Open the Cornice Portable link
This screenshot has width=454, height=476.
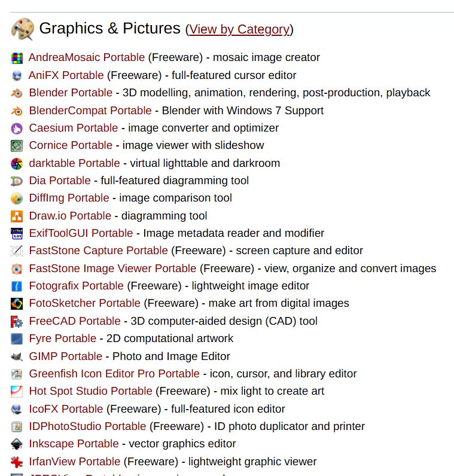click(71, 145)
